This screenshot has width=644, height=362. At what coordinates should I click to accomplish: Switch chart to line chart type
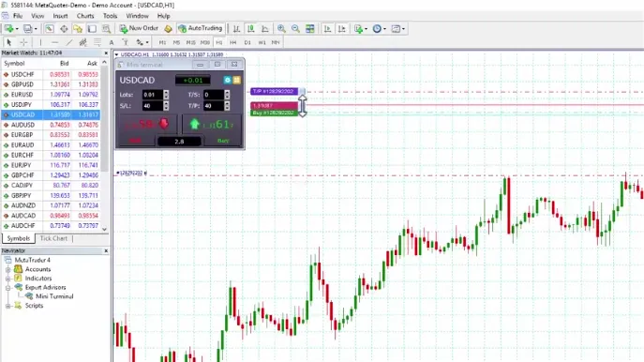pyautogui.click(x=265, y=29)
